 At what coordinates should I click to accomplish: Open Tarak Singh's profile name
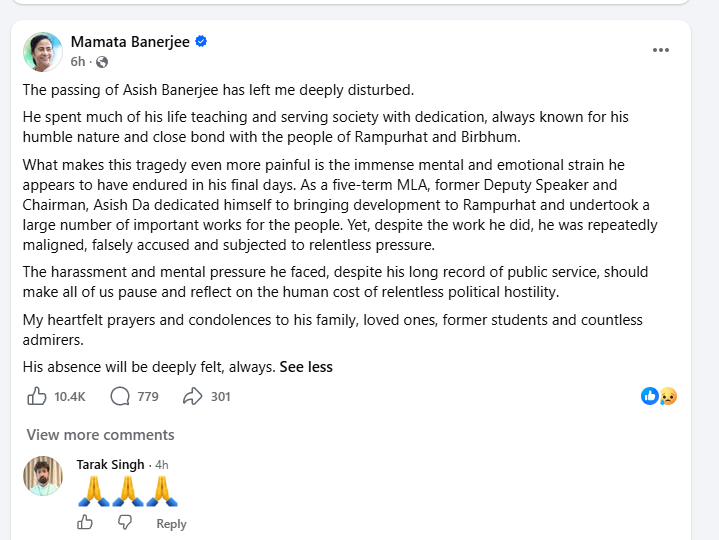click(111, 465)
